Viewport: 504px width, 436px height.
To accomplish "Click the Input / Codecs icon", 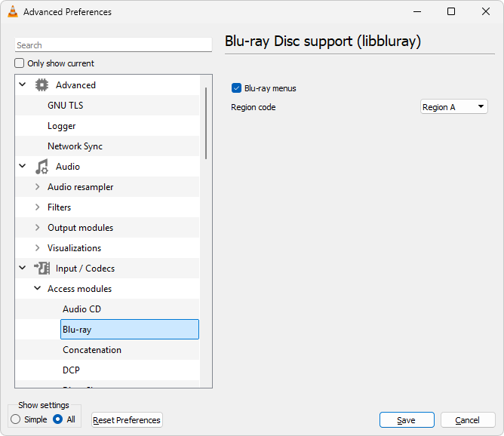I will (42, 269).
